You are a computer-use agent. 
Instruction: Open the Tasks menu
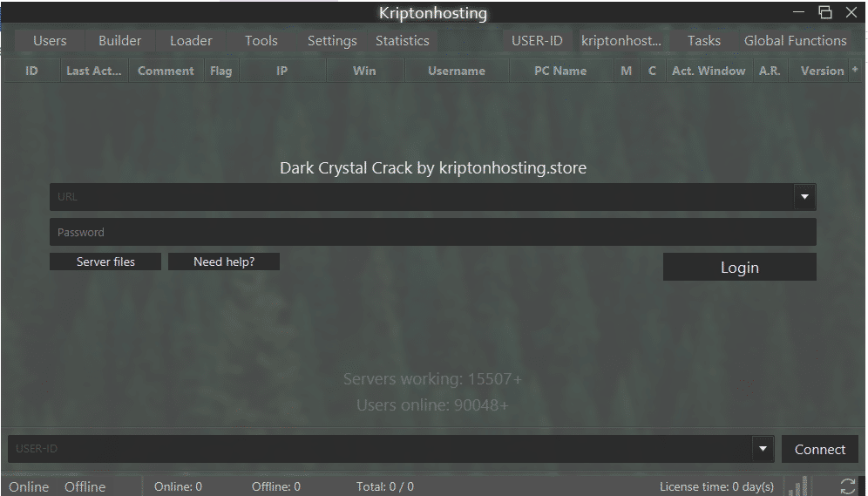[x=703, y=40]
